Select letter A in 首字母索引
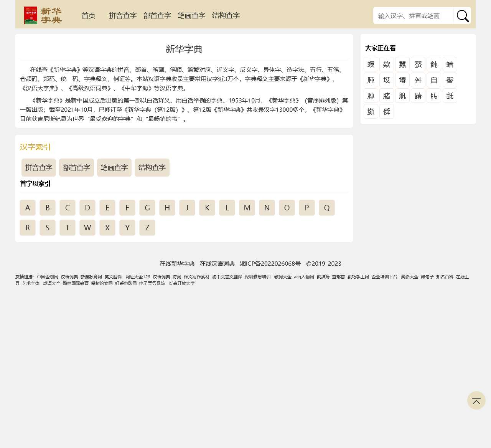The image size is (491, 448). 28,208
